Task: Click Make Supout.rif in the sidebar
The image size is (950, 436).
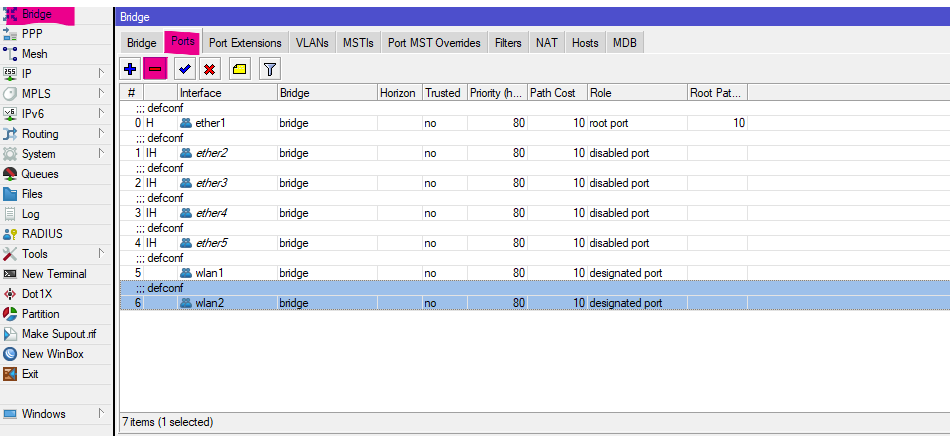Action: click(x=56, y=334)
